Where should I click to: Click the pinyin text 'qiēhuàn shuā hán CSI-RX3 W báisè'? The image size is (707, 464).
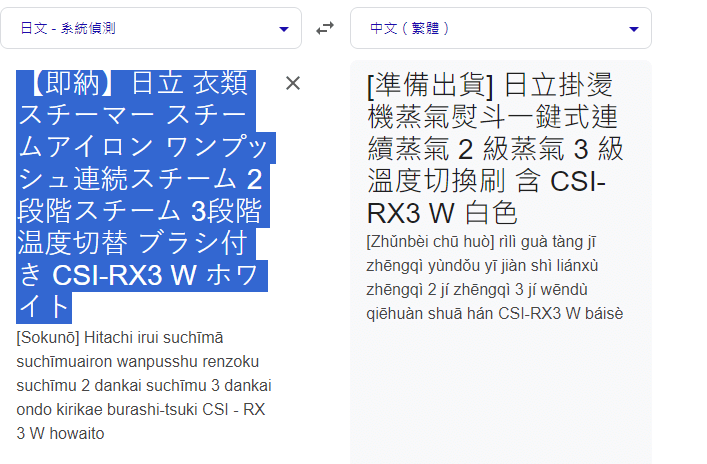click(495, 313)
